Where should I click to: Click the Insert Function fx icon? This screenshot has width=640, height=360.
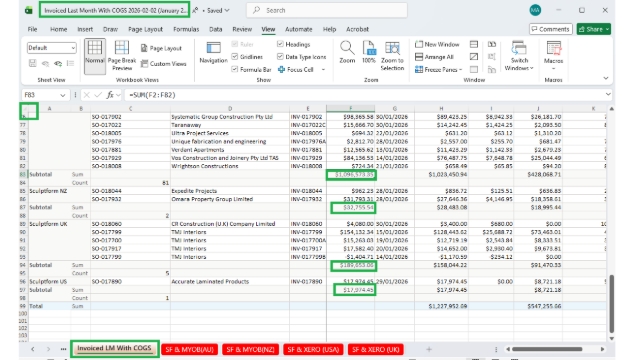pos(110,95)
